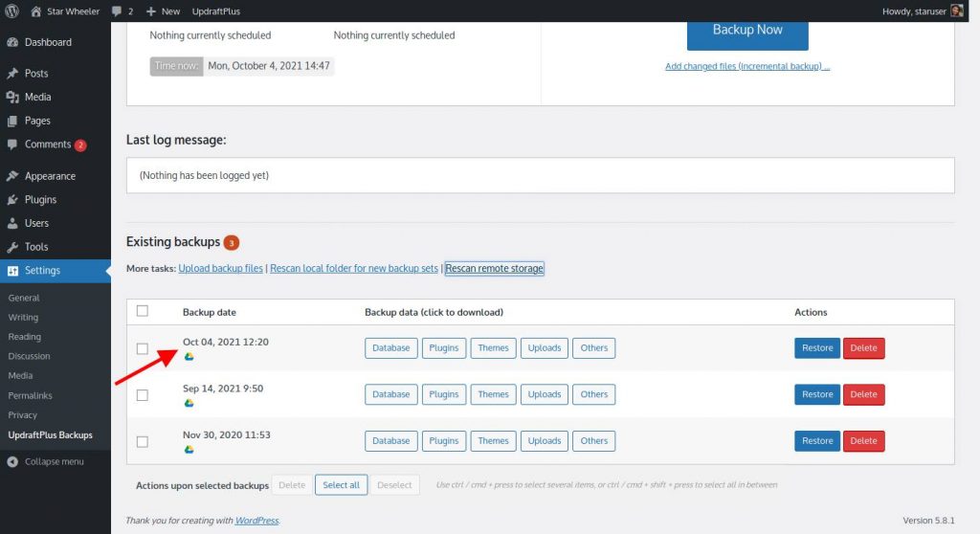Open the UpdraftPlus Backups submenu item
980x534 pixels.
[x=50, y=435]
